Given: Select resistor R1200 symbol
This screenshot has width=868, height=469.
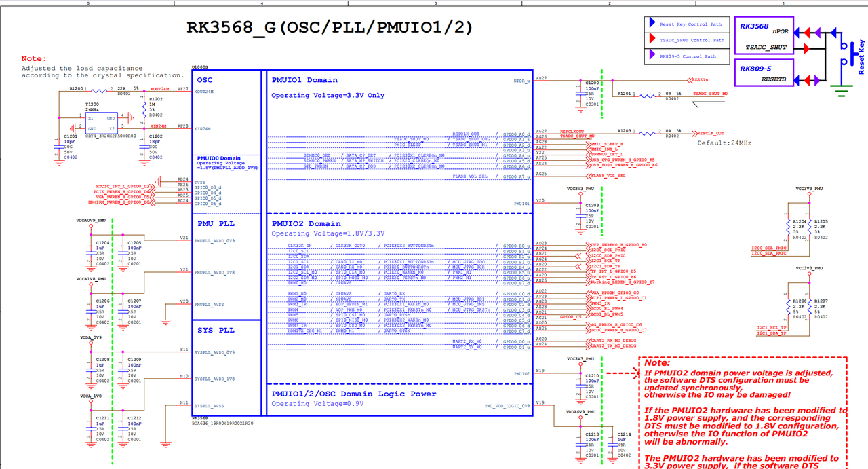Looking at the screenshot, I should point(100,89).
